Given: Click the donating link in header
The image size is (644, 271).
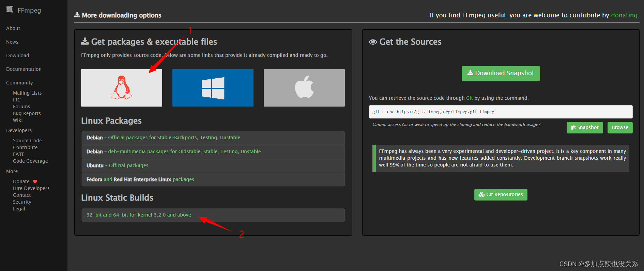Looking at the screenshot, I should [x=624, y=15].
